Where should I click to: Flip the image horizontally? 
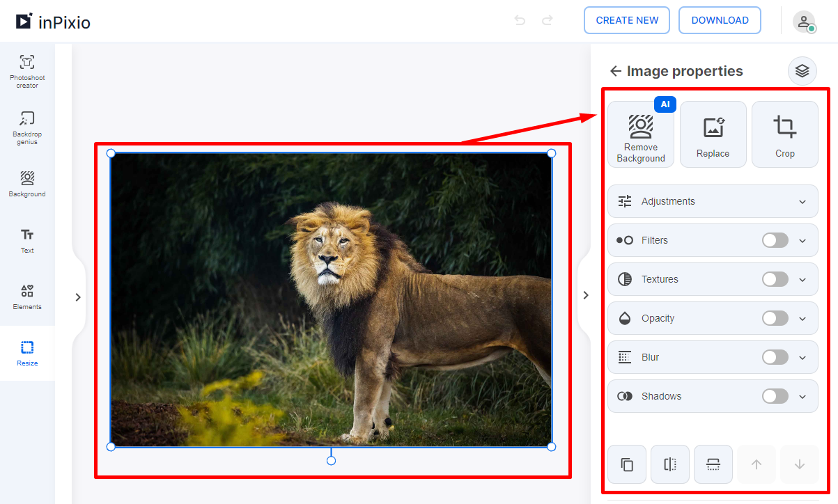click(x=669, y=464)
